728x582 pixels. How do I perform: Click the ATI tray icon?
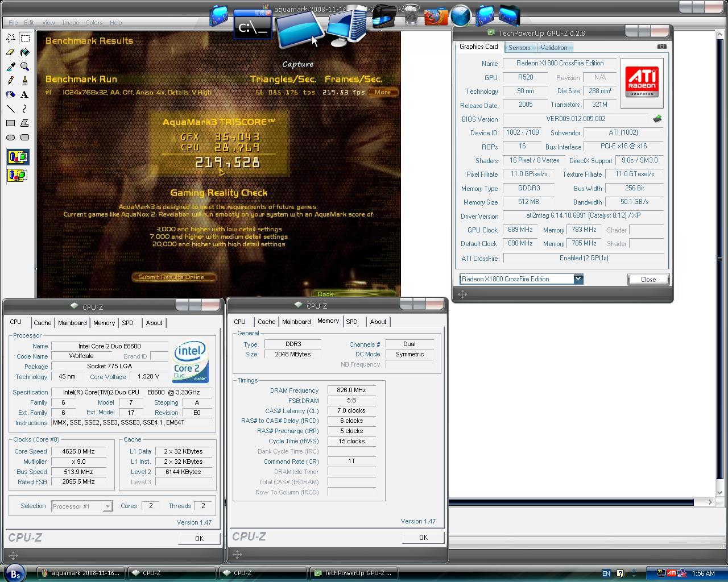[672, 573]
